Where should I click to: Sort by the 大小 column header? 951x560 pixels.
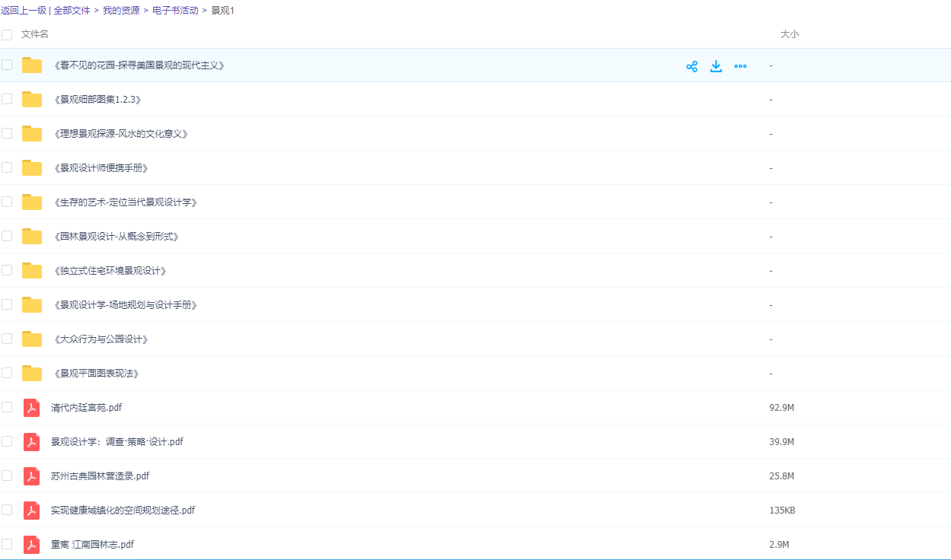coord(790,34)
